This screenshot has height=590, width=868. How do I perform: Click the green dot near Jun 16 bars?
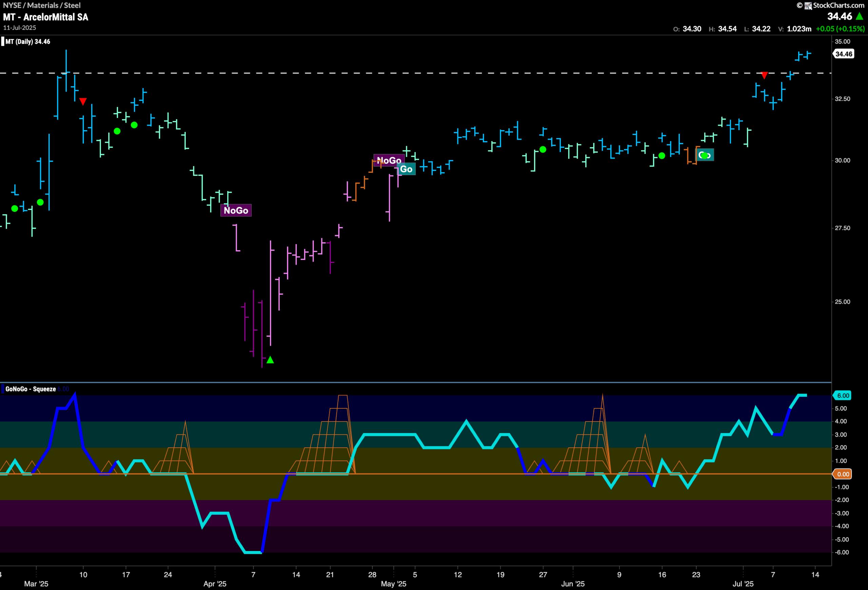coord(662,156)
